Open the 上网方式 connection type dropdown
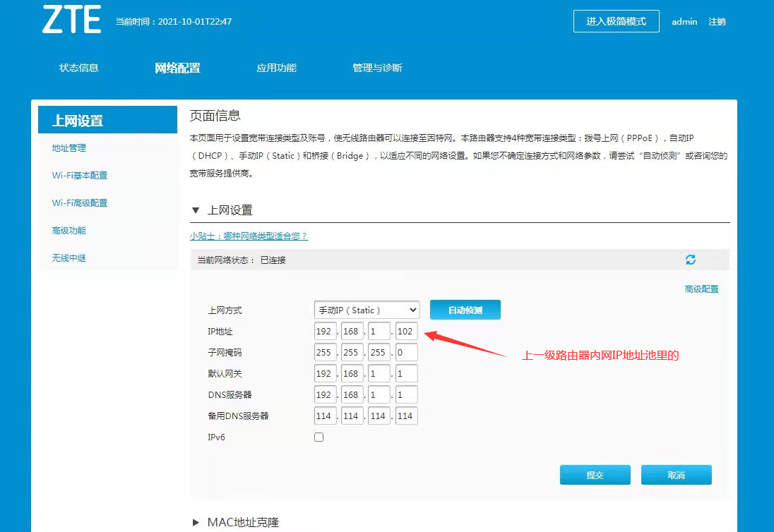The width and height of the screenshot is (774, 532). (367, 310)
